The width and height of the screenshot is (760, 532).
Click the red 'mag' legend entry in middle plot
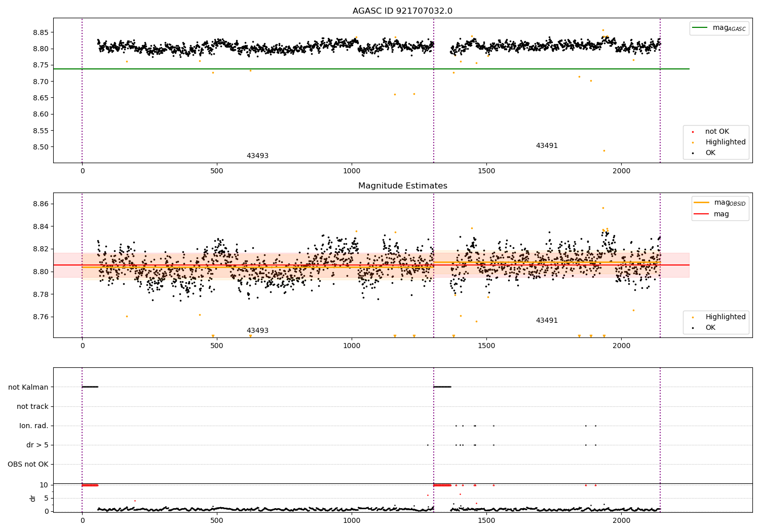coord(711,214)
